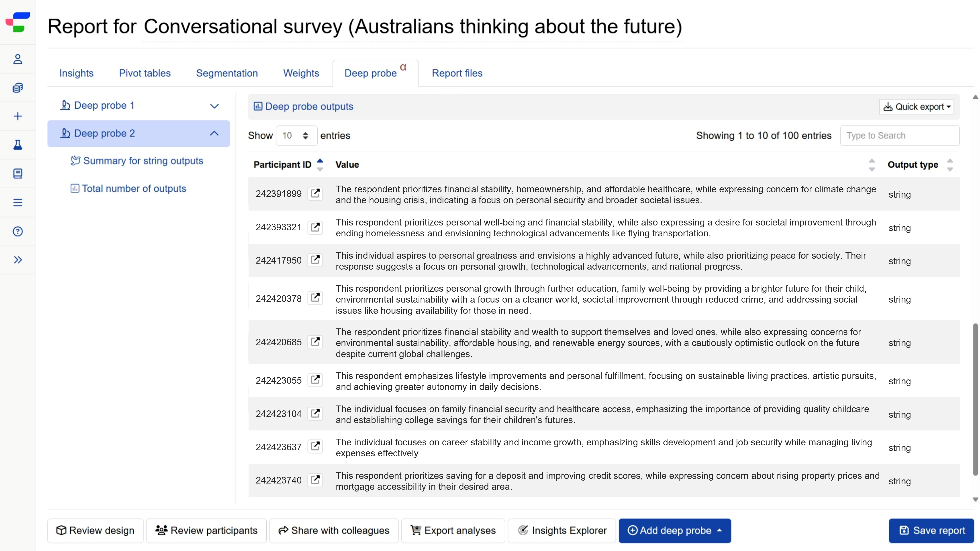The image size is (980, 551).
Task: Open the Report files tab
Action: tap(457, 73)
